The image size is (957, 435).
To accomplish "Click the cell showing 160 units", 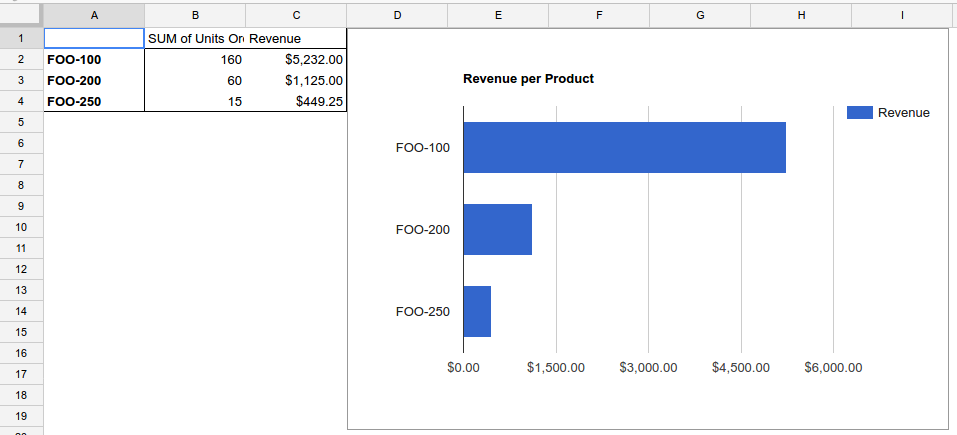I will pos(195,59).
